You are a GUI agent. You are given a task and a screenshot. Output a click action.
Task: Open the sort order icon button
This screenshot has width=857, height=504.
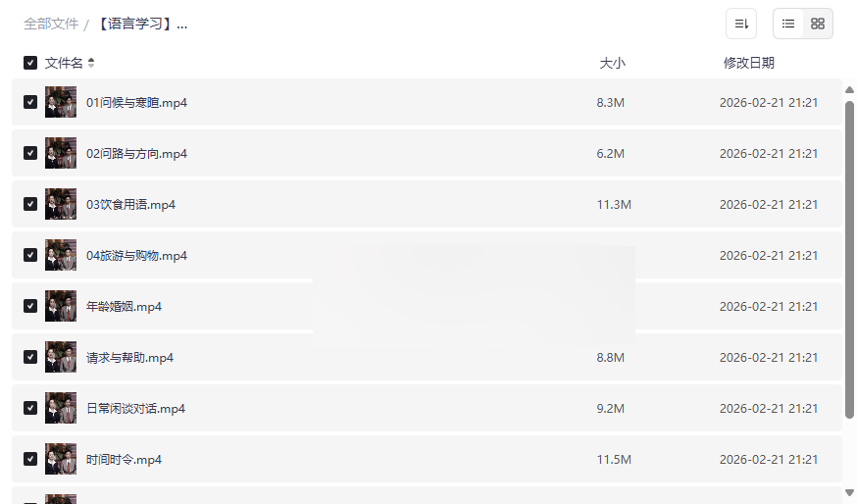(x=741, y=24)
